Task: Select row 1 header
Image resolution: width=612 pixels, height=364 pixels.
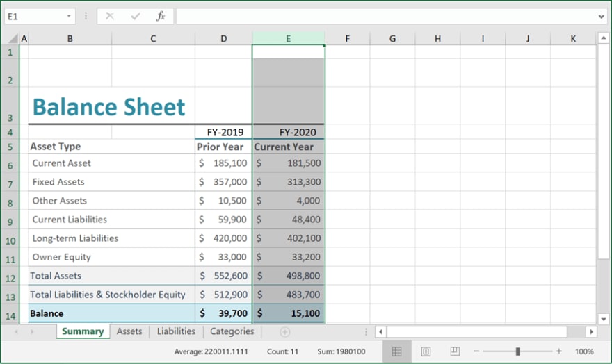Action: pos(10,52)
